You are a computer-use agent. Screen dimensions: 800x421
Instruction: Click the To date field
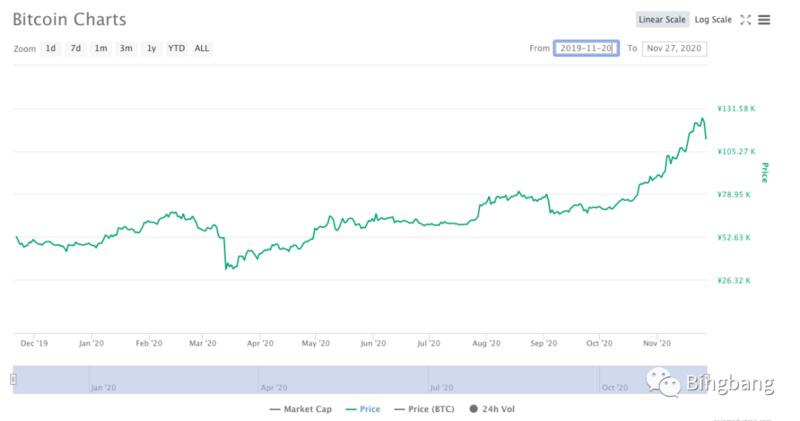675,48
